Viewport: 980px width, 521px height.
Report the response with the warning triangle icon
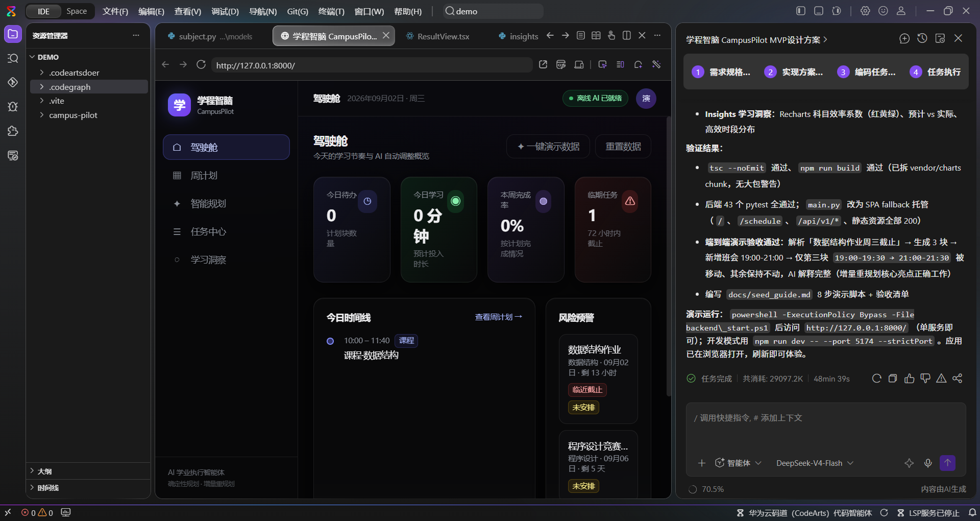click(x=941, y=378)
